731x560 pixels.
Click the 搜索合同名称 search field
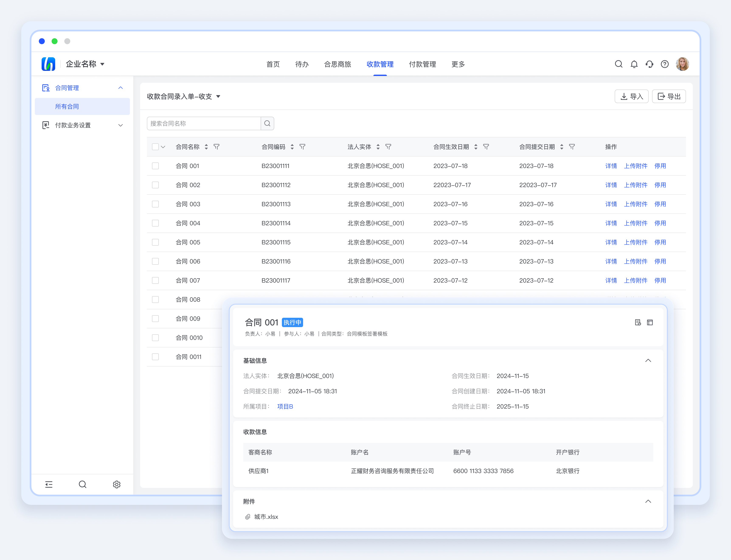[x=204, y=123]
